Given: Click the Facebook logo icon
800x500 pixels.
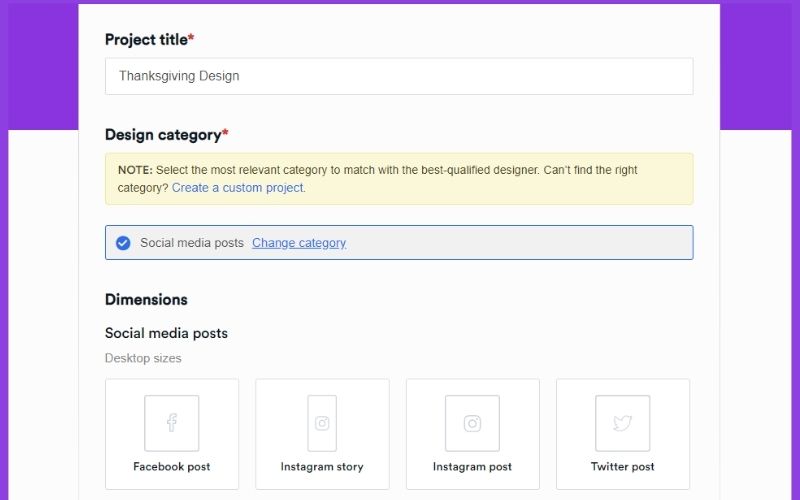Looking at the screenshot, I should point(171,423).
